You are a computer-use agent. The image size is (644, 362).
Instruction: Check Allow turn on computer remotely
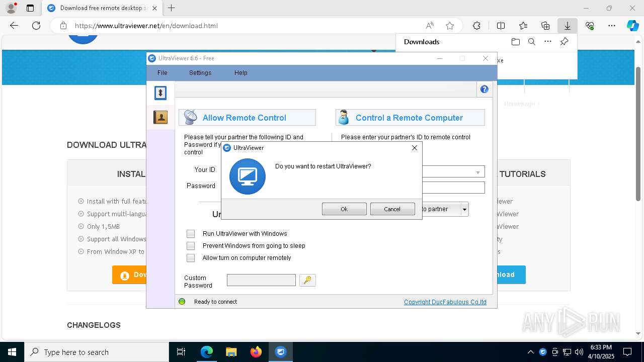(191, 258)
